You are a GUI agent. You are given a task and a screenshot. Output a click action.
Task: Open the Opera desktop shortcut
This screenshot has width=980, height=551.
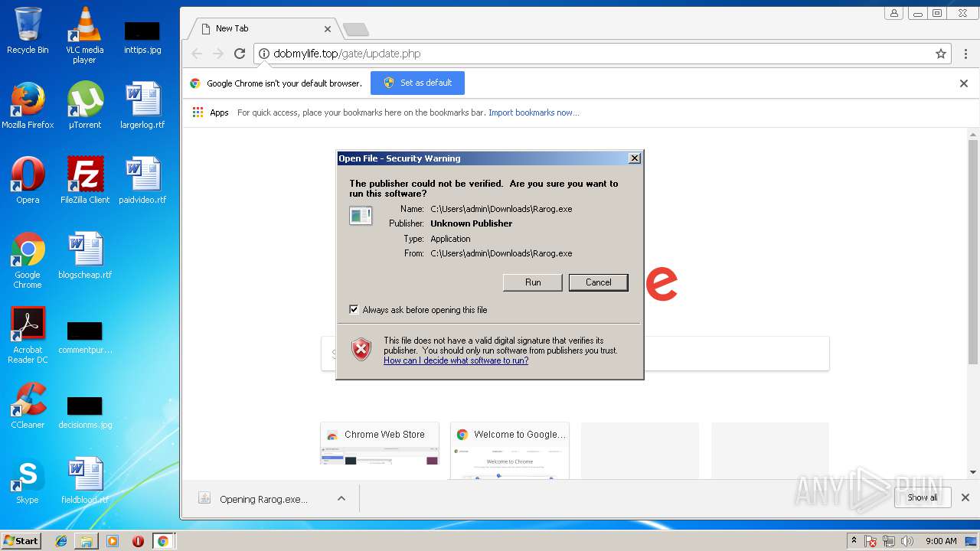pyautogui.click(x=28, y=181)
